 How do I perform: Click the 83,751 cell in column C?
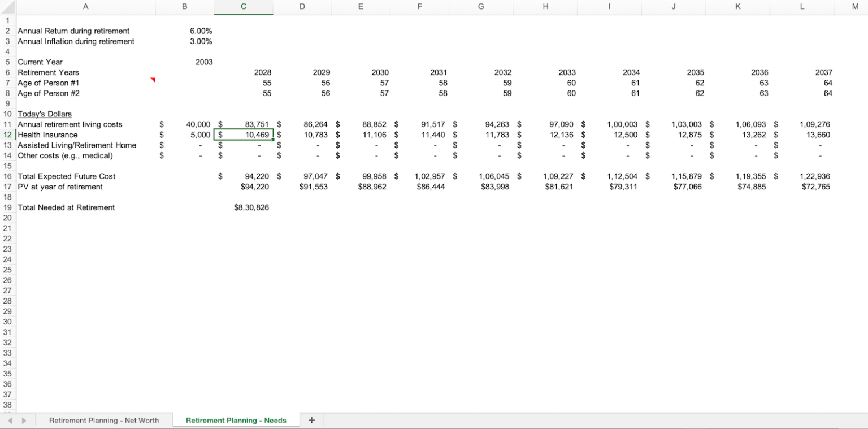click(x=244, y=124)
